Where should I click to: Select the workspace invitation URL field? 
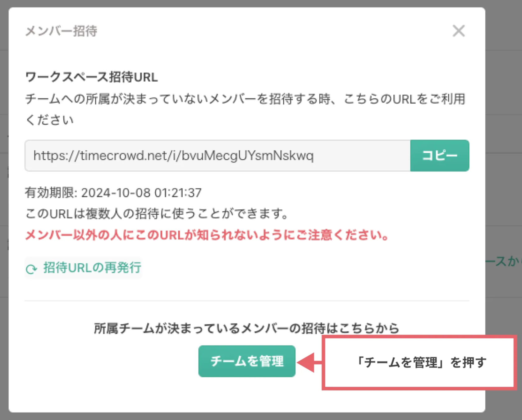click(x=217, y=156)
